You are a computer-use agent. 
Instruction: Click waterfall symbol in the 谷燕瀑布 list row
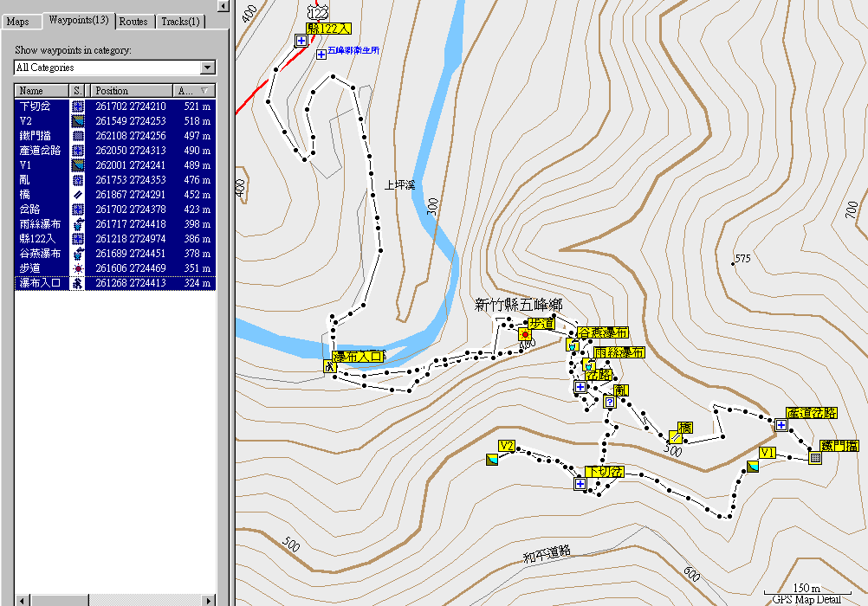point(78,254)
